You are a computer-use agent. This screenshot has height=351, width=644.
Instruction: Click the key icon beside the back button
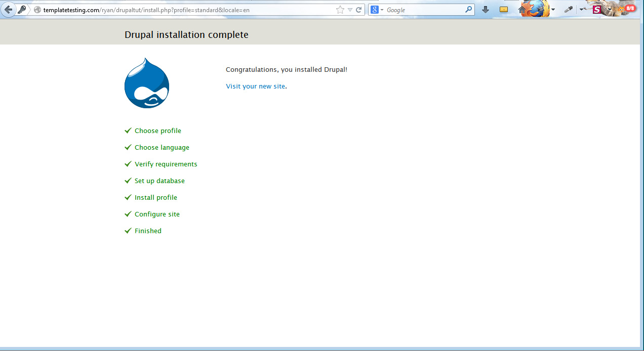[22, 10]
